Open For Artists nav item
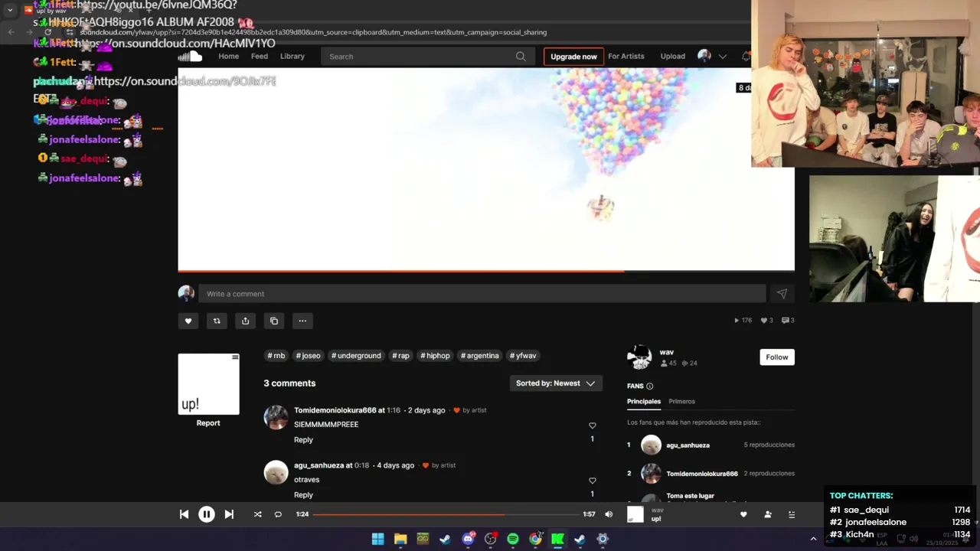The width and height of the screenshot is (980, 551). [x=626, y=57]
